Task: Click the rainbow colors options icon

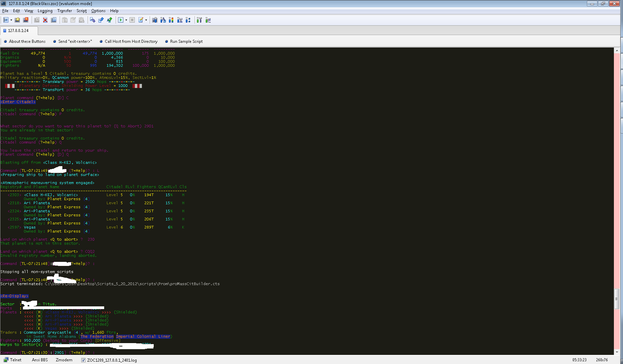Action: pos(171,20)
